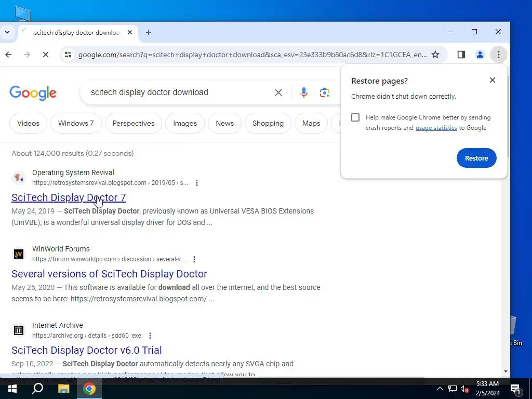Click the WinWorld Forums source name
The image size is (532, 399).
[x=61, y=249]
